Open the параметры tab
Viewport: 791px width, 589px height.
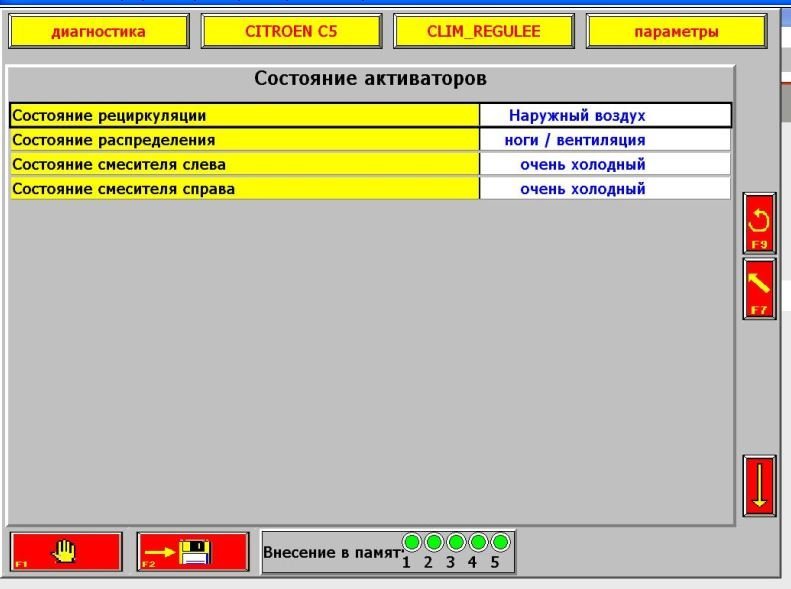pyautogui.click(x=676, y=32)
